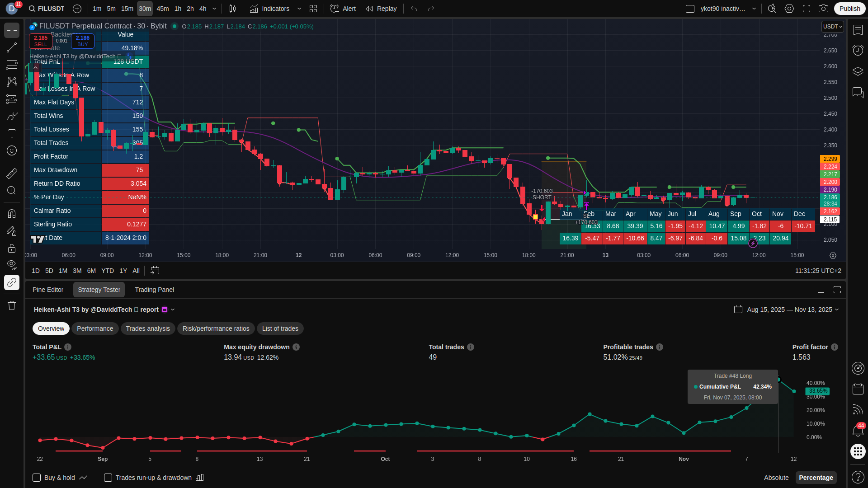Open the measure ruler tool

(x=12, y=174)
